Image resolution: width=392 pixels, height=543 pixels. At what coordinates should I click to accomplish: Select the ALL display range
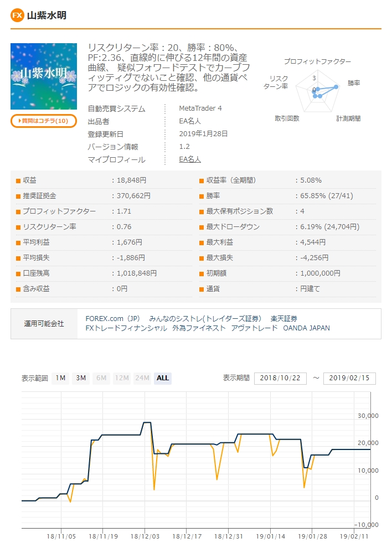click(163, 378)
